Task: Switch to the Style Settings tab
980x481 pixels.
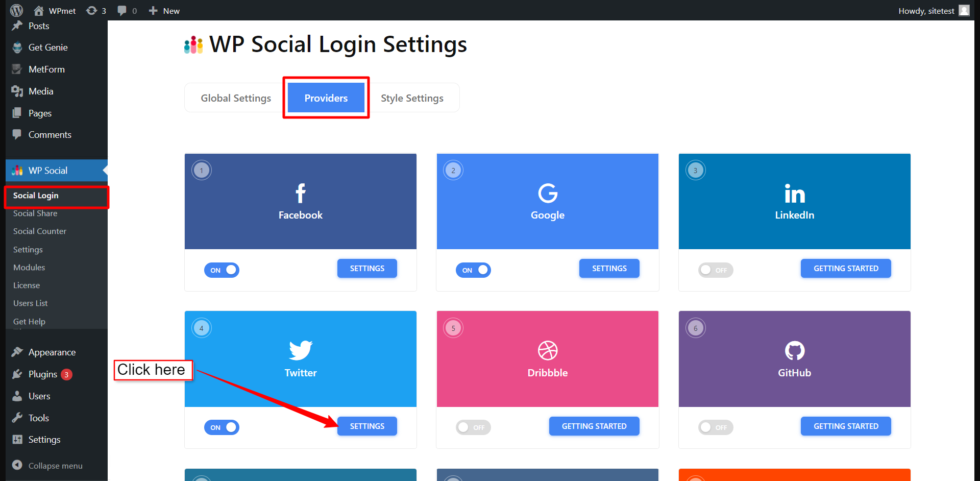Action: point(412,98)
